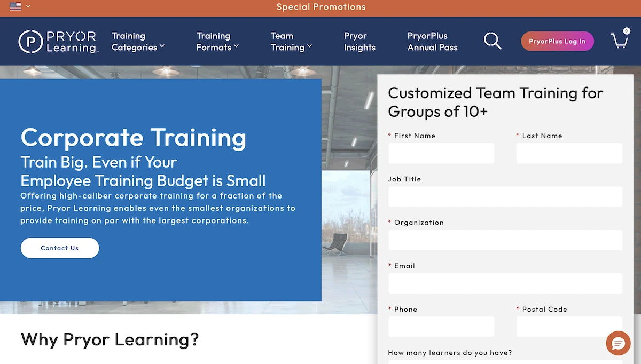641x364 pixels.
Task: Click the Pryor Learning logo
Action: (58, 42)
